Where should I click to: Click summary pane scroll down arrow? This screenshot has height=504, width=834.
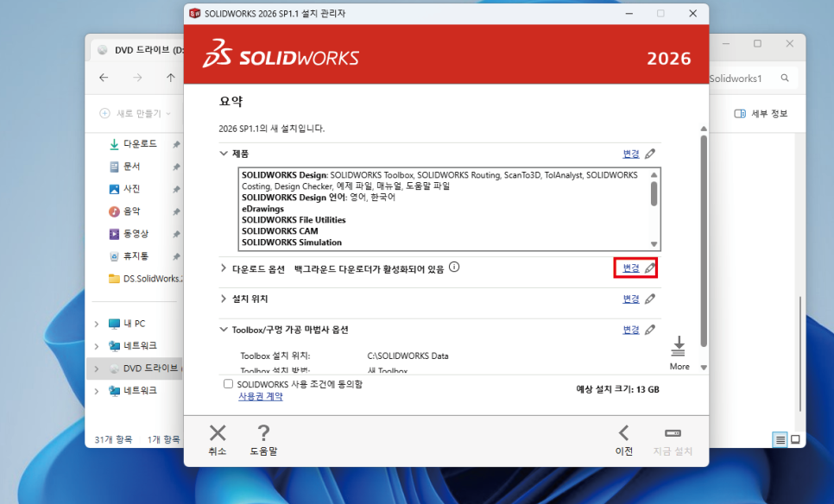tap(704, 368)
